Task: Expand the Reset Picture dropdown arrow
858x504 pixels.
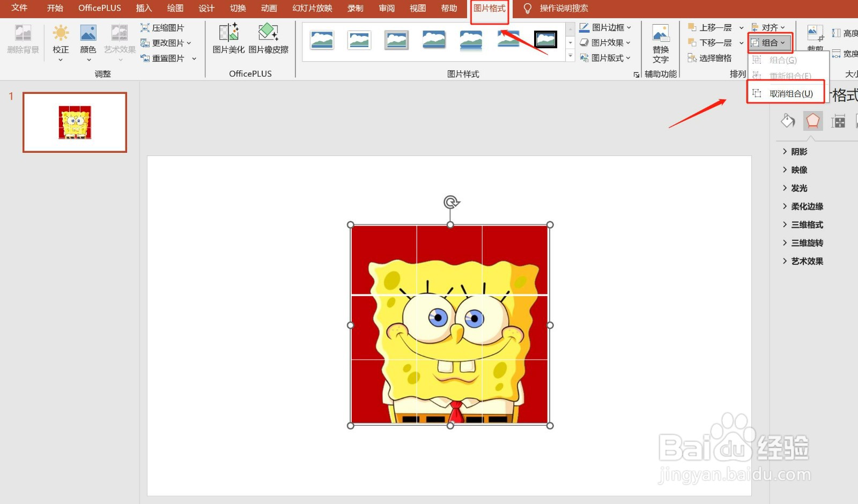Action: 194,58
